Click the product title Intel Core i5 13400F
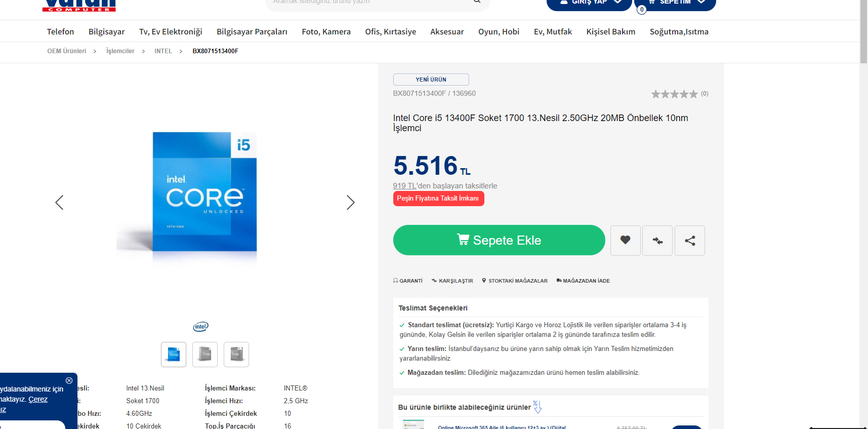Viewport: 868px width, 429px height. coord(541,123)
